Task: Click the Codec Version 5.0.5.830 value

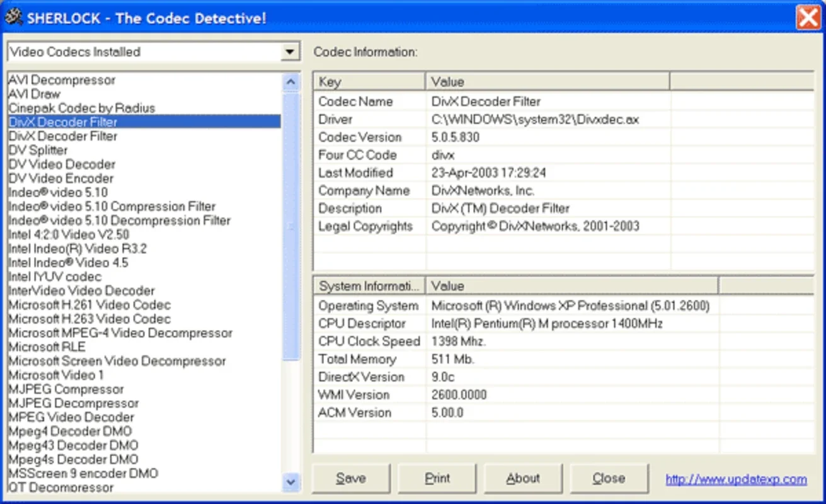Action: [456, 137]
